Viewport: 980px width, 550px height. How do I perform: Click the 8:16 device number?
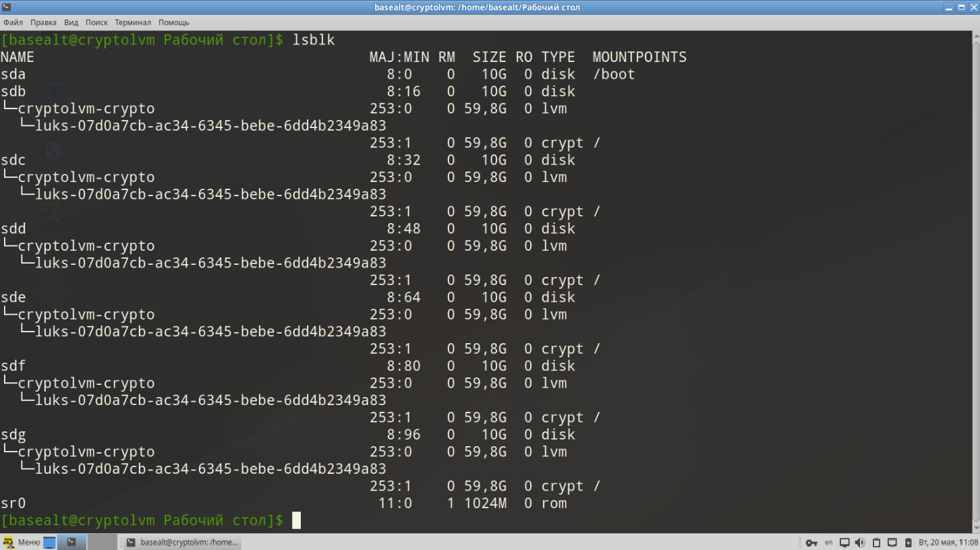point(403,92)
